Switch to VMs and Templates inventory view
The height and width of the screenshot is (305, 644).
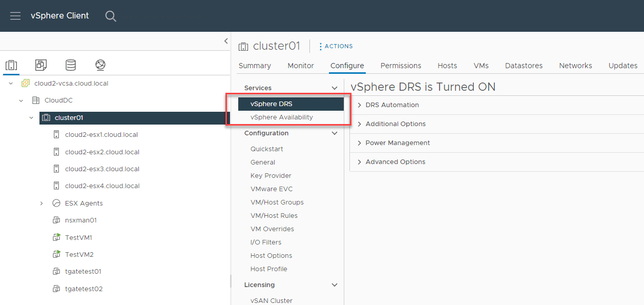pos(41,65)
